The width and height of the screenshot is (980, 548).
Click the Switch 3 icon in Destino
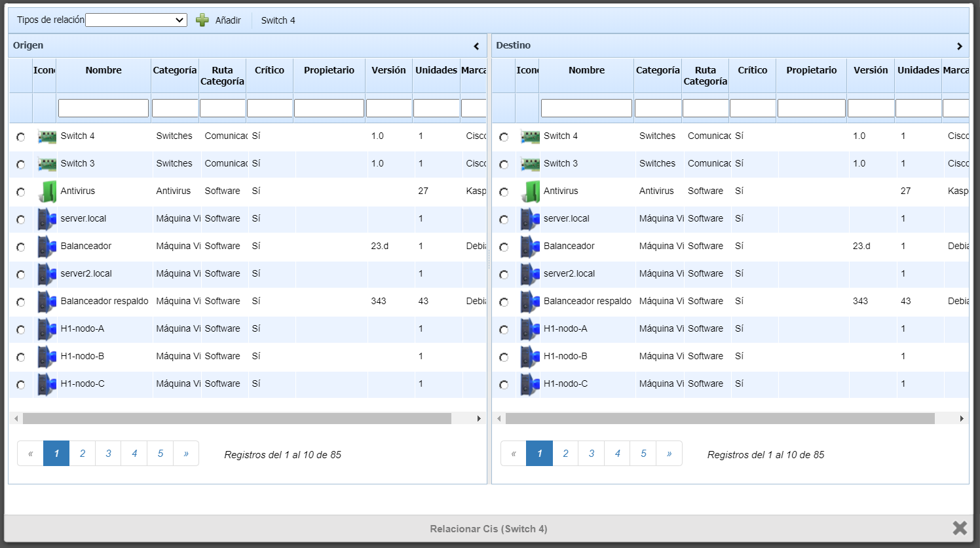click(x=529, y=164)
